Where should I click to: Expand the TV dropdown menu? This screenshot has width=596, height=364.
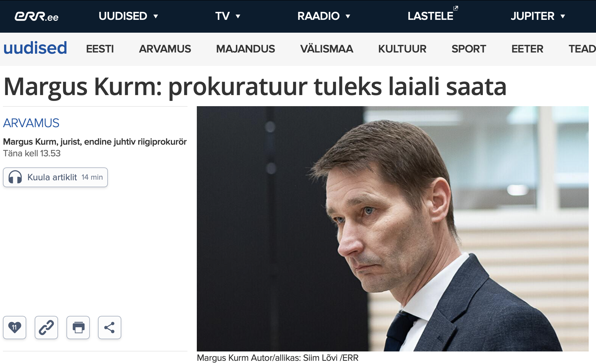coord(228,16)
